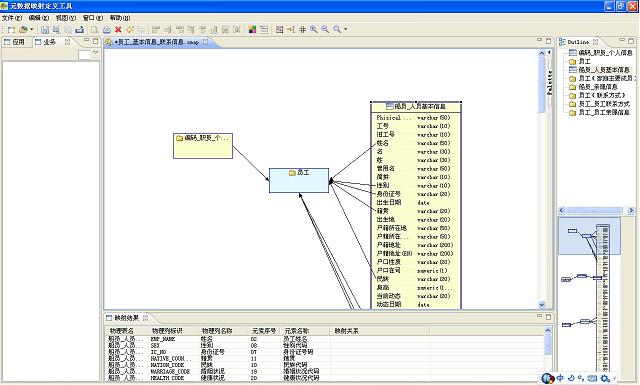Click the zoom out magnifier icon
Screen dimensions: 640x385
(325, 29)
